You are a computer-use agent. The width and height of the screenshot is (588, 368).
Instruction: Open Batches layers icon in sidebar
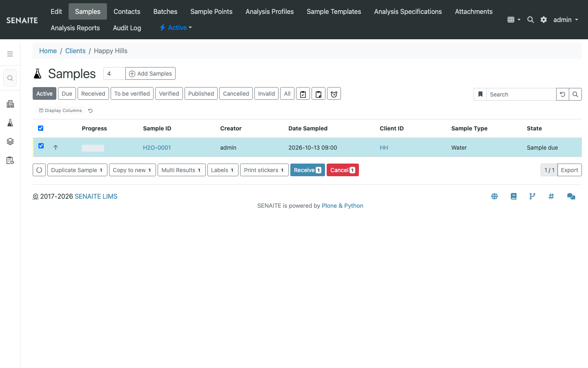[10, 141]
